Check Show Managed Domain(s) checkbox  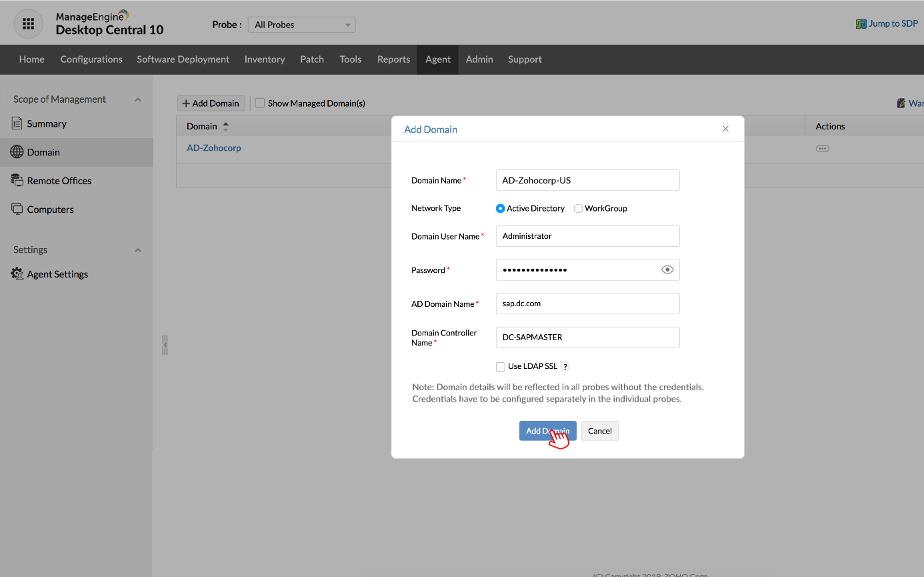pos(261,103)
